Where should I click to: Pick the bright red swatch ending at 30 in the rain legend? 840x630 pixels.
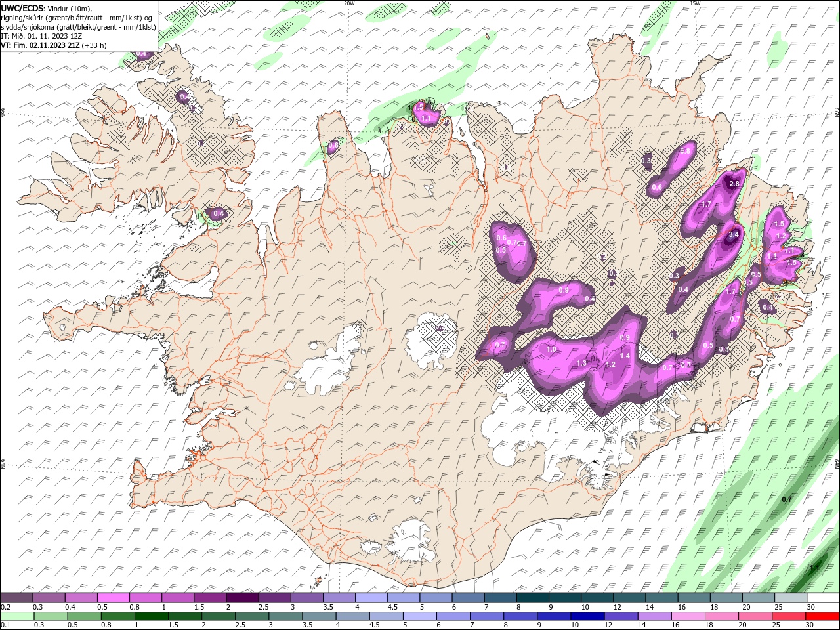(822, 616)
